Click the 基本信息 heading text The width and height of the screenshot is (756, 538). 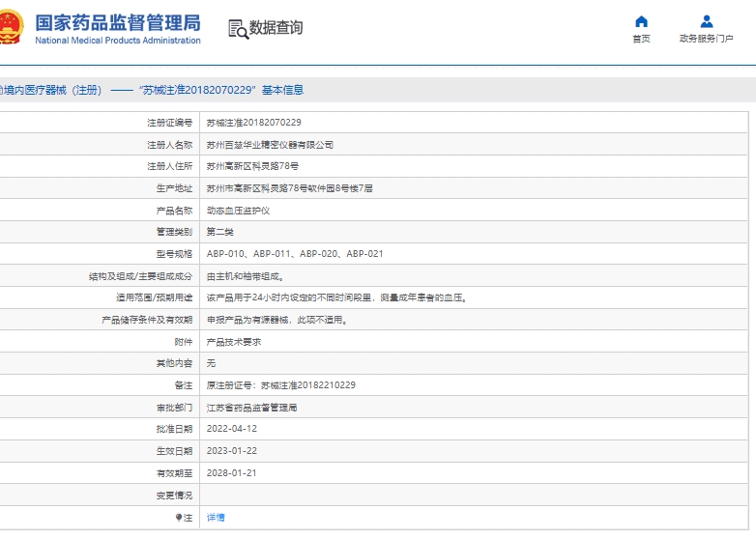pos(283,90)
